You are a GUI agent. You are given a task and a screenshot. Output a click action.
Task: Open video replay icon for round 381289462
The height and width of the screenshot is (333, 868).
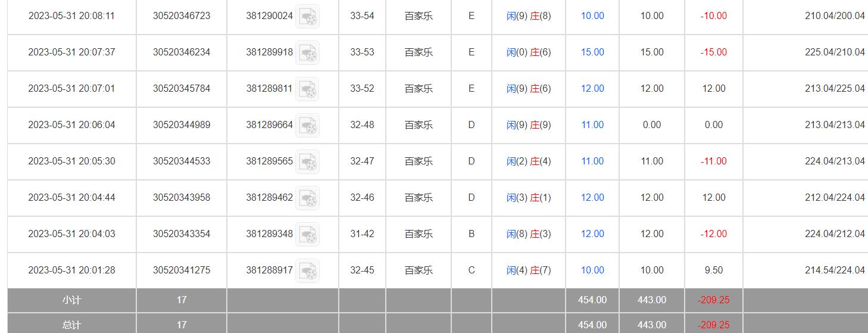(x=308, y=198)
